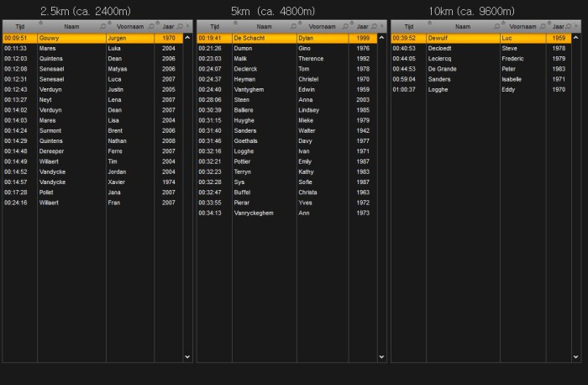Click the scroll-down arrow of the 5km list
Screen dimensions: 588x385
(382, 356)
